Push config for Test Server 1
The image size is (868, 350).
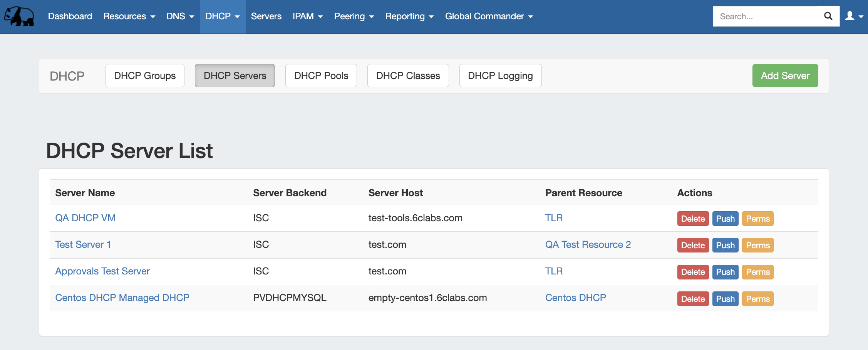point(725,245)
